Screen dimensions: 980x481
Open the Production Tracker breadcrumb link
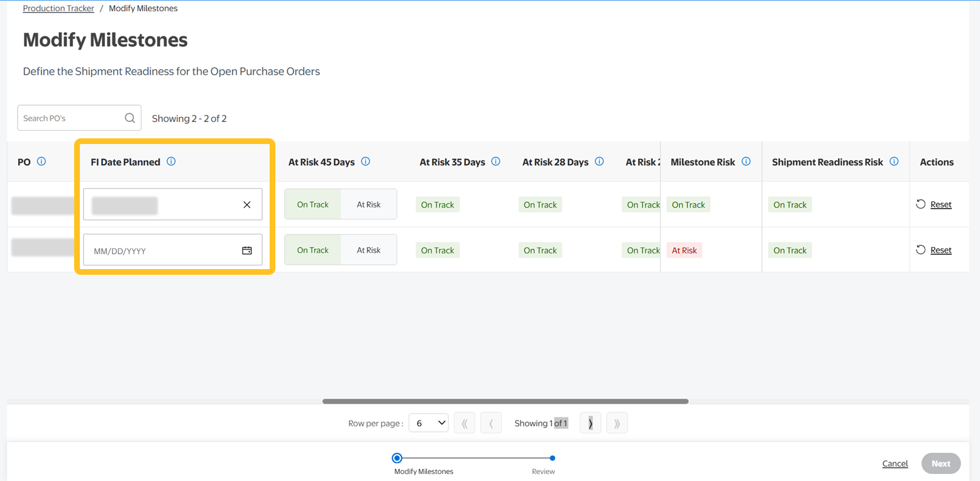(58, 8)
